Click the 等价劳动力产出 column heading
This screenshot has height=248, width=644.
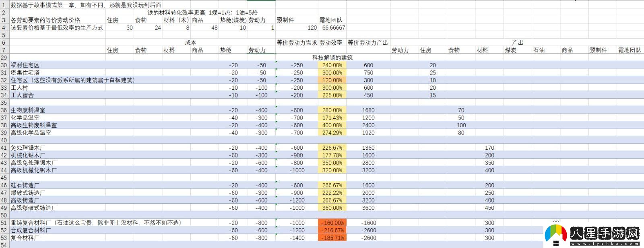pyautogui.click(x=368, y=43)
